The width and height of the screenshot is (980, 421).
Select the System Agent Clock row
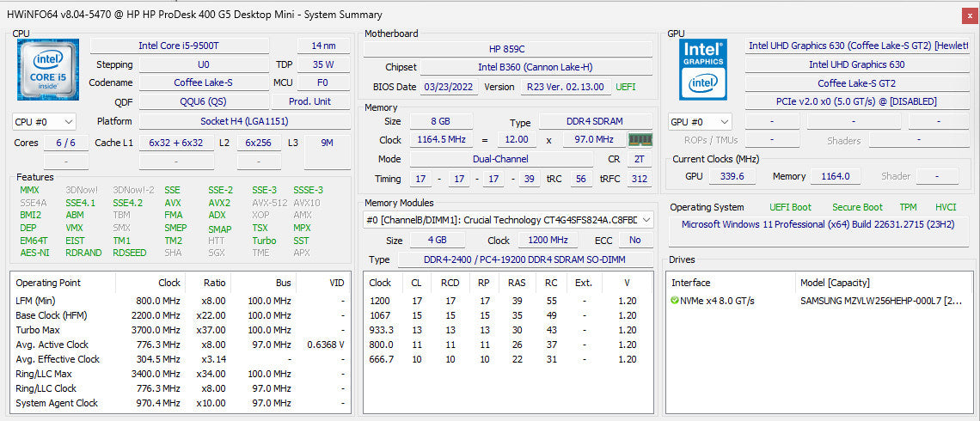click(180, 404)
